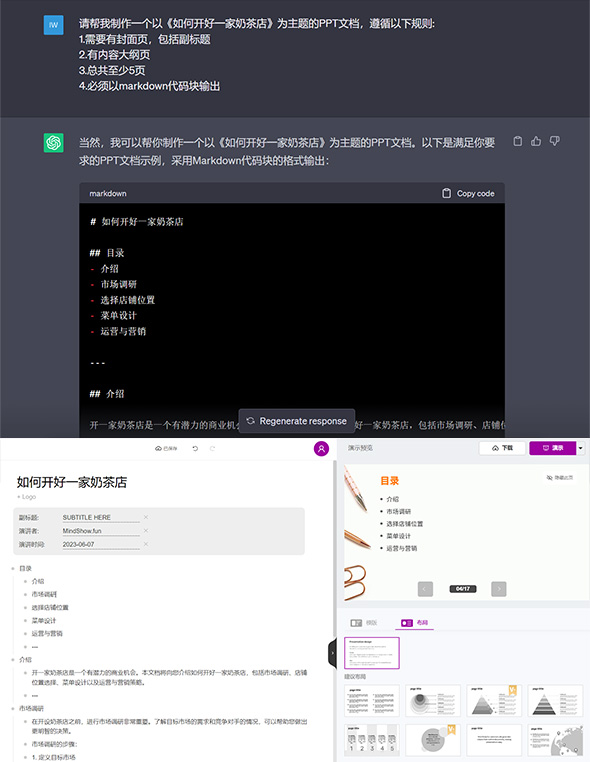Select the 布局 layout tab
The image size is (590, 762).
coord(415,623)
